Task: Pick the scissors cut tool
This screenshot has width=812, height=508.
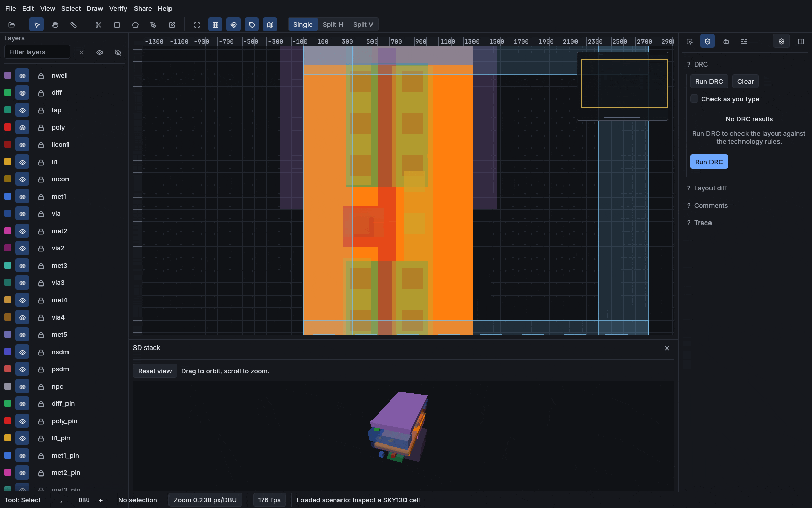Action: [x=98, y=25]
